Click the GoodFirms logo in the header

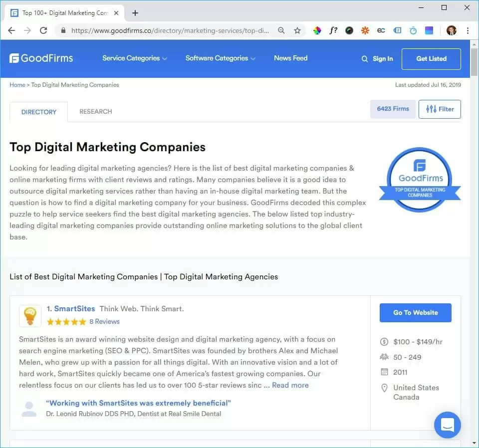(41, 58)
